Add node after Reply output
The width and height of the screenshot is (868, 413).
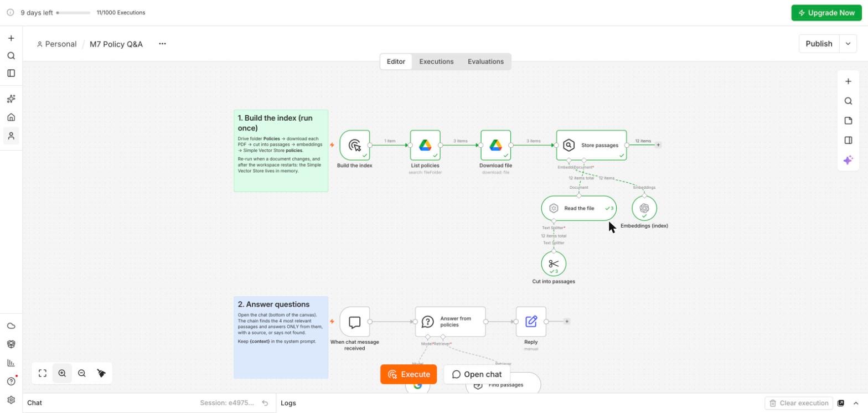(x=566, y=321)
